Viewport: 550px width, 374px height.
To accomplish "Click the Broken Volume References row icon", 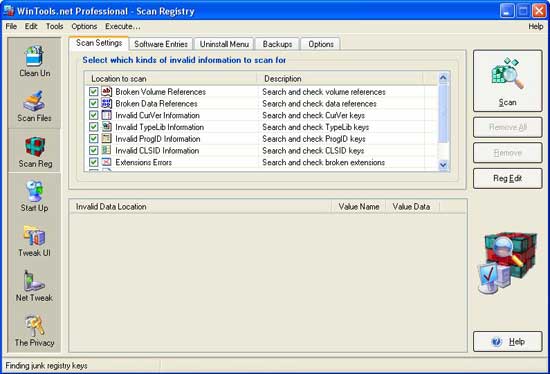I will tap(106, 92).
